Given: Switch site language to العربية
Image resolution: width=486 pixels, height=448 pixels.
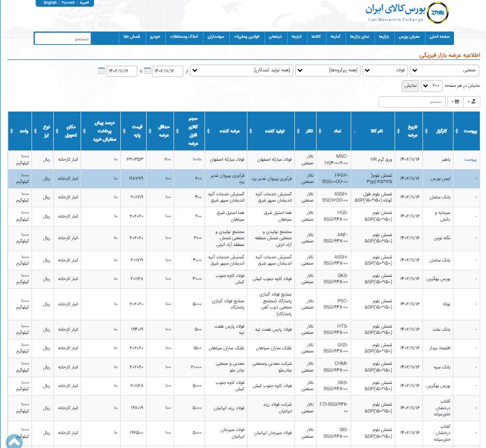Looking at the screenshot, I should coord(84,3).
